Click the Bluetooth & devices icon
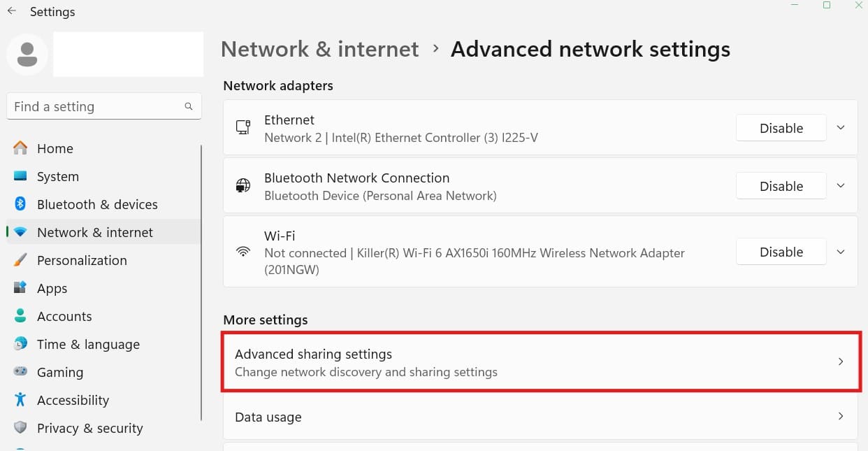 tap(20, 204)
